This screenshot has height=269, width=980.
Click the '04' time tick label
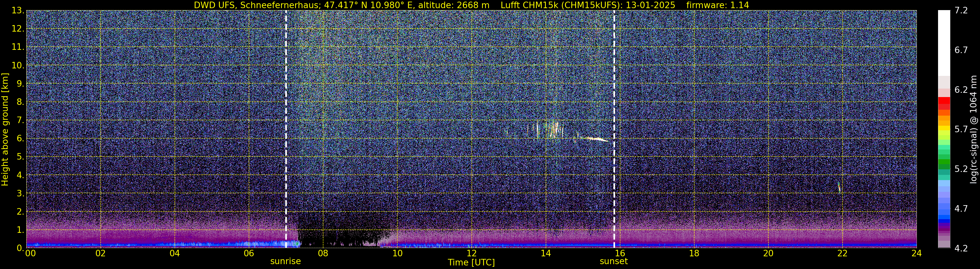[175, 253]
